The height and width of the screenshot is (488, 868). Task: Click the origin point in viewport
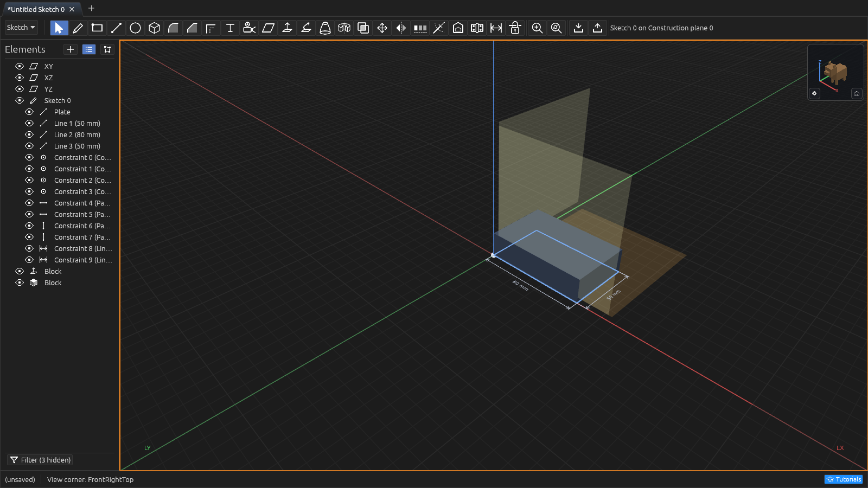tap(493, 255)
